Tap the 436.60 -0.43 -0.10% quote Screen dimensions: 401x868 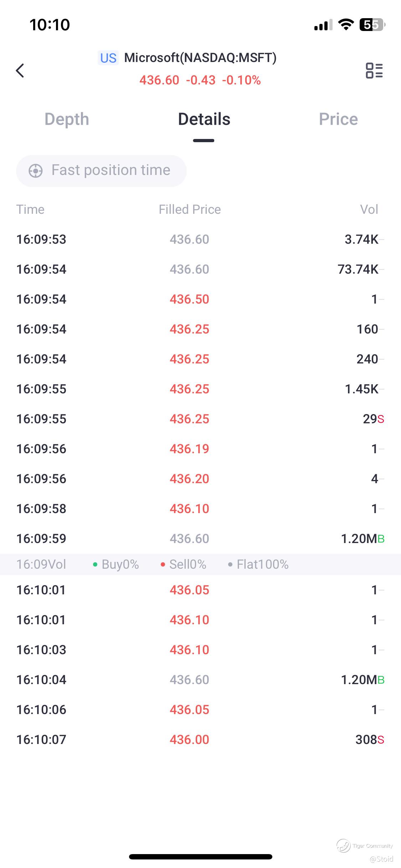(x=200, y=81)
